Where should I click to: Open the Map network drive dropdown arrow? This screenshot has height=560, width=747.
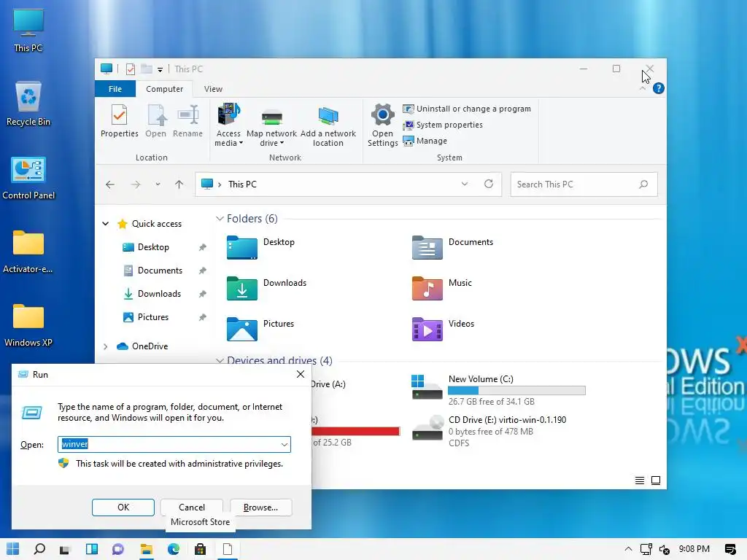tap(282, 143)
